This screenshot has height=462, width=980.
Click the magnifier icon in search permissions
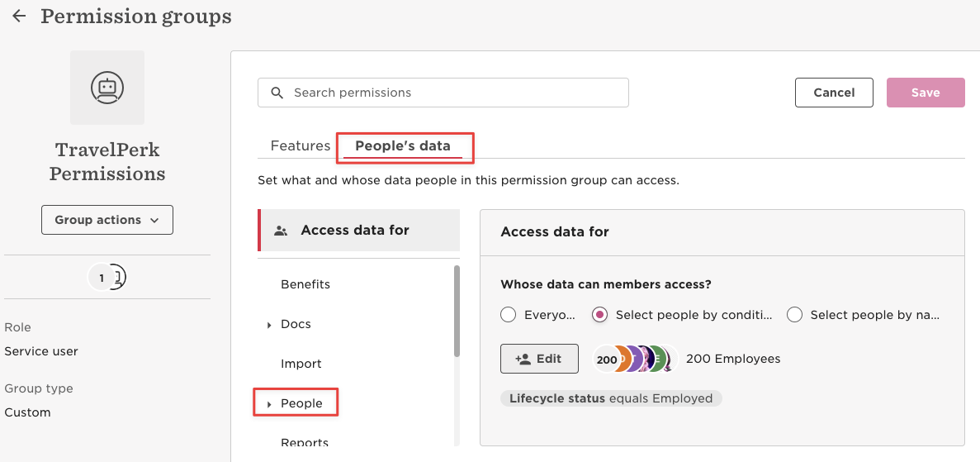(277, 93)
